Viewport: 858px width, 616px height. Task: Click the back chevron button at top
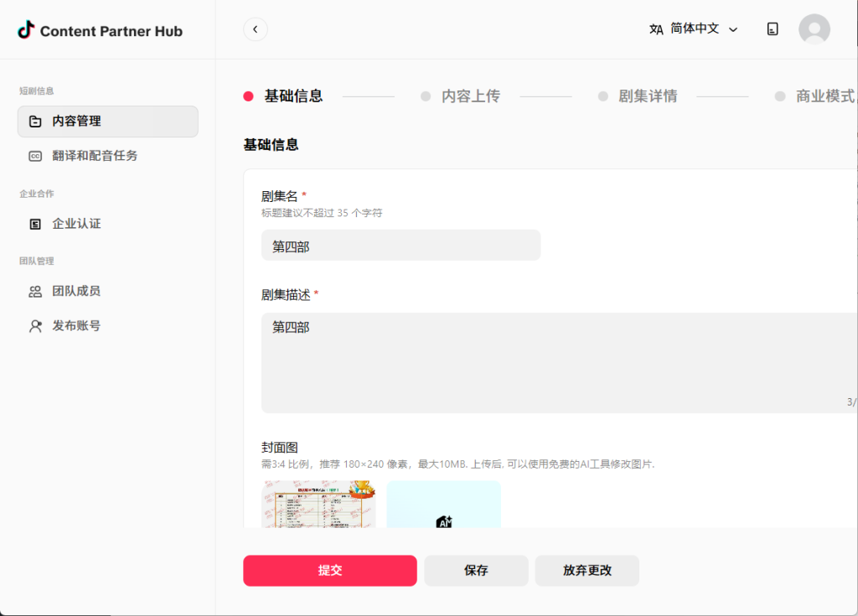point(255,28)
